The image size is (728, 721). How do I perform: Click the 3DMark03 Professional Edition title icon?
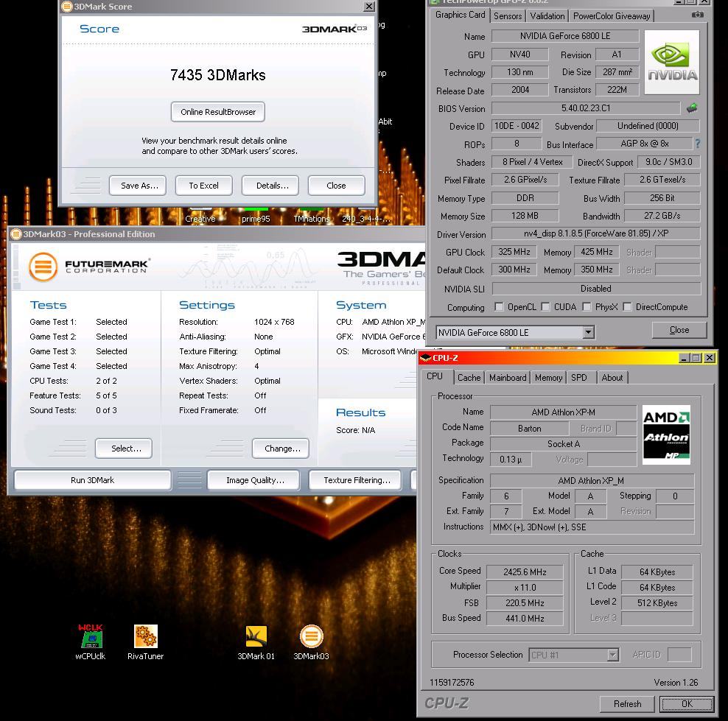click(x=16, y=234)
